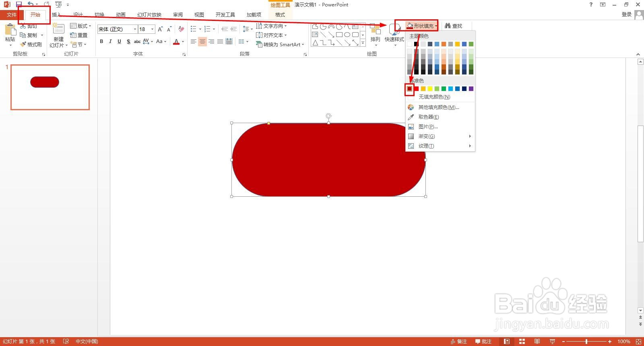Click Sign in (登录) link
Image resolution: width=644 pixels, height=346 pixels.
point(627,14)
